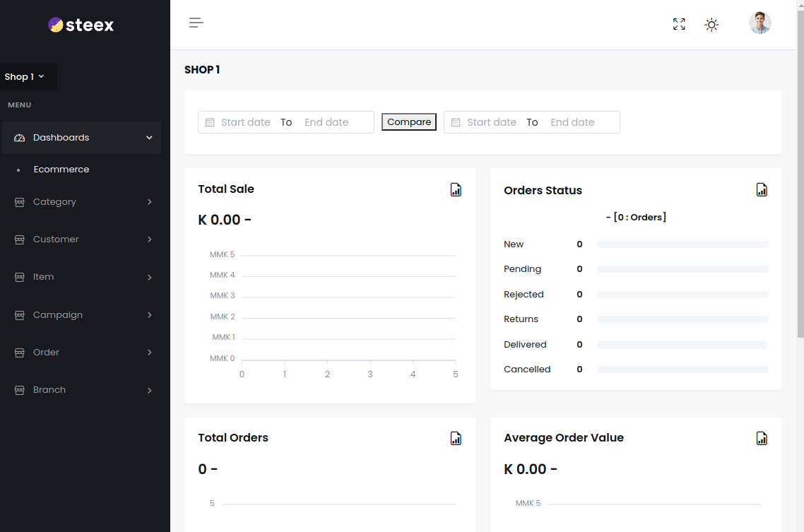Click the Average Order Value report icon
This screenshot has width=804, height=532.
pos(762,438)
